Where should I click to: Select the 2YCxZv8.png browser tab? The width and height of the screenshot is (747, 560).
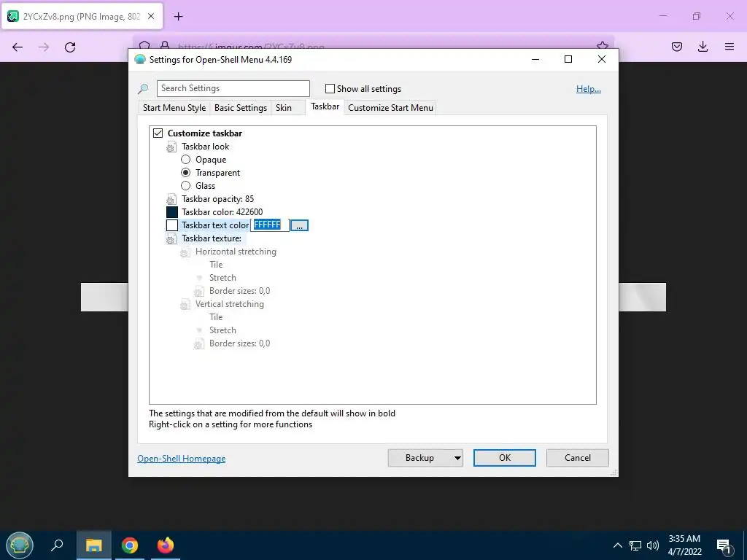[82, 16]
